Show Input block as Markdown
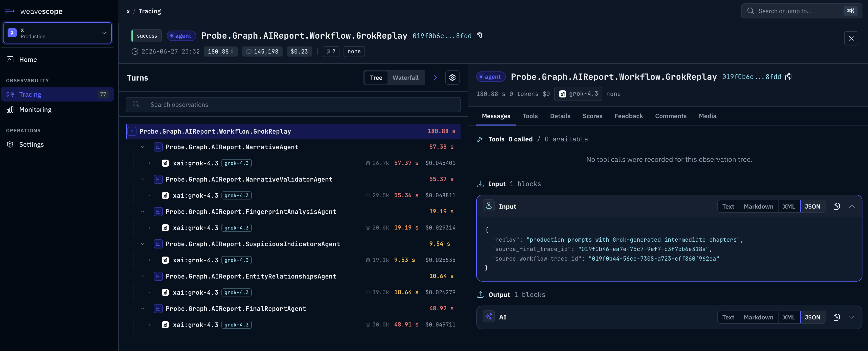Viewport: 868px width, 351px height. coord(758,207)
